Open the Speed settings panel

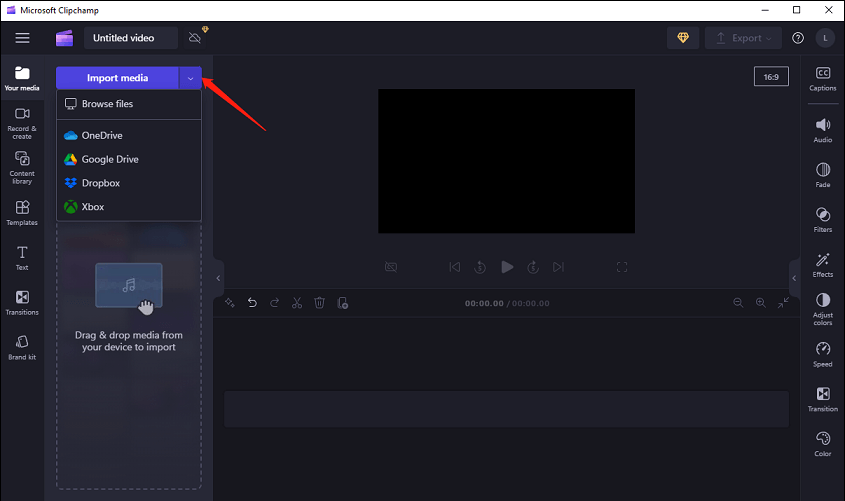pos(822,354)
